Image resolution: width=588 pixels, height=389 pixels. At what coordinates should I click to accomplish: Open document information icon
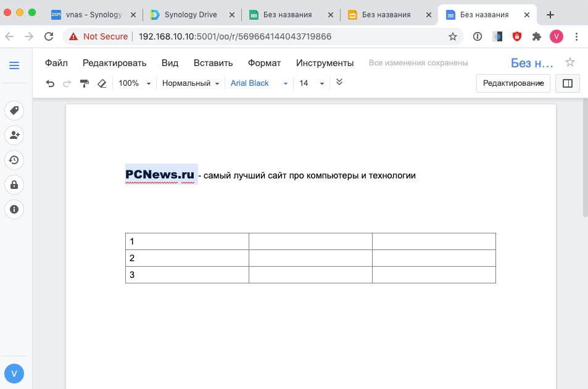[x=14, y=209]
